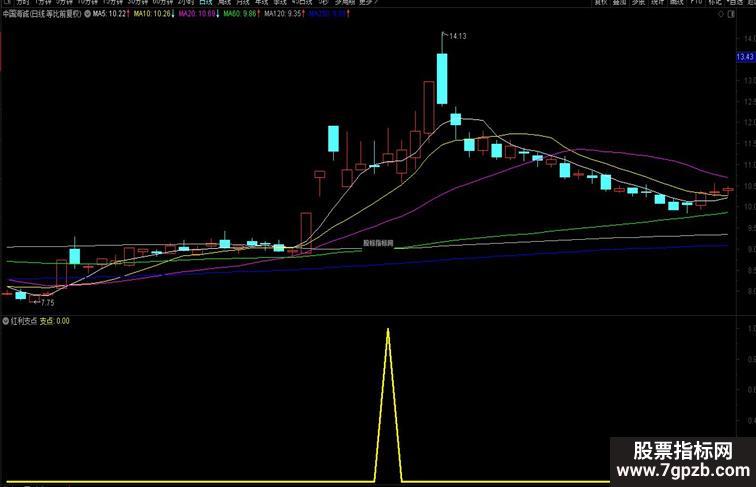Click the 标记 mark button
The image size is (756, 487).
tap(715, 2)
